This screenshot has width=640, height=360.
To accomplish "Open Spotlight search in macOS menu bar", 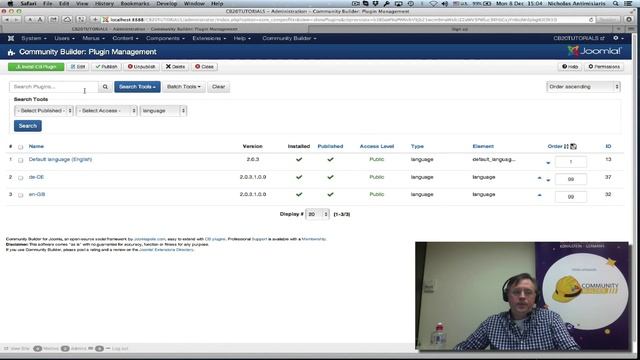I will [x=616, y=4].
